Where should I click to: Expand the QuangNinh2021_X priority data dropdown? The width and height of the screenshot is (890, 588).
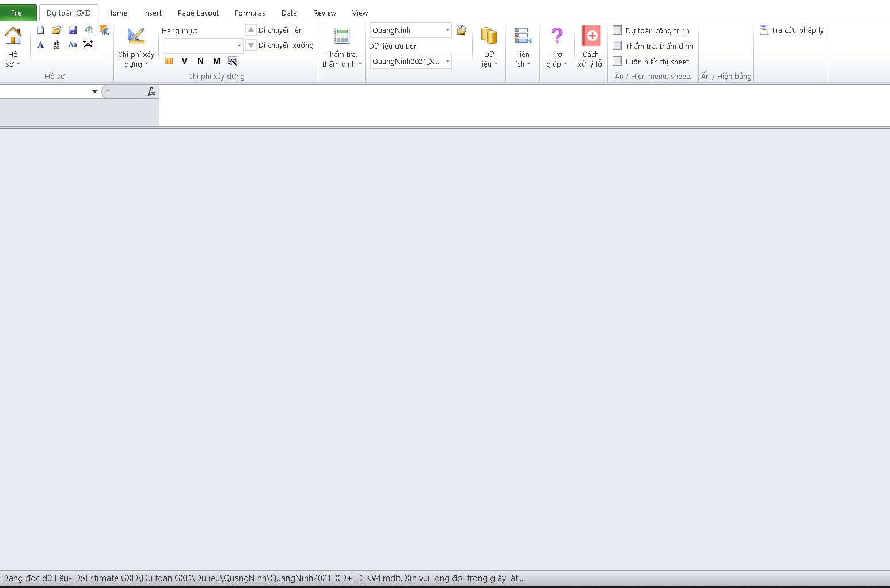pos(447,62)
